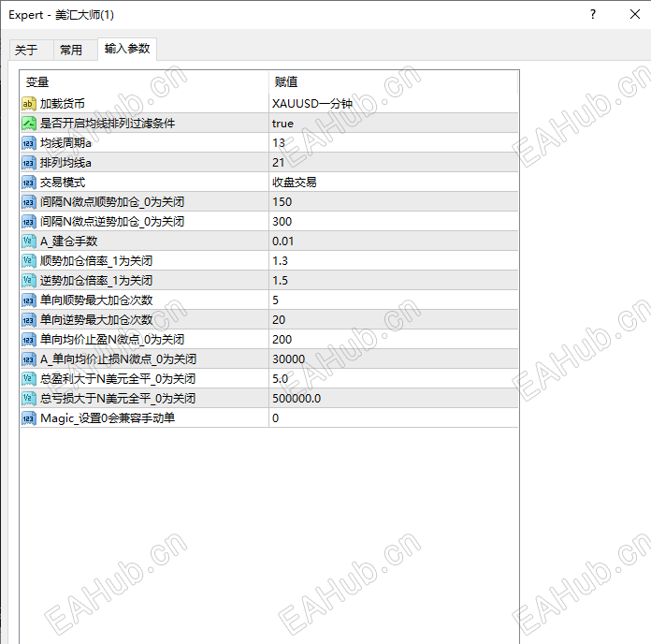Select the 单向逆势最大加仓次数 value 20

click(x=394, y=320)
